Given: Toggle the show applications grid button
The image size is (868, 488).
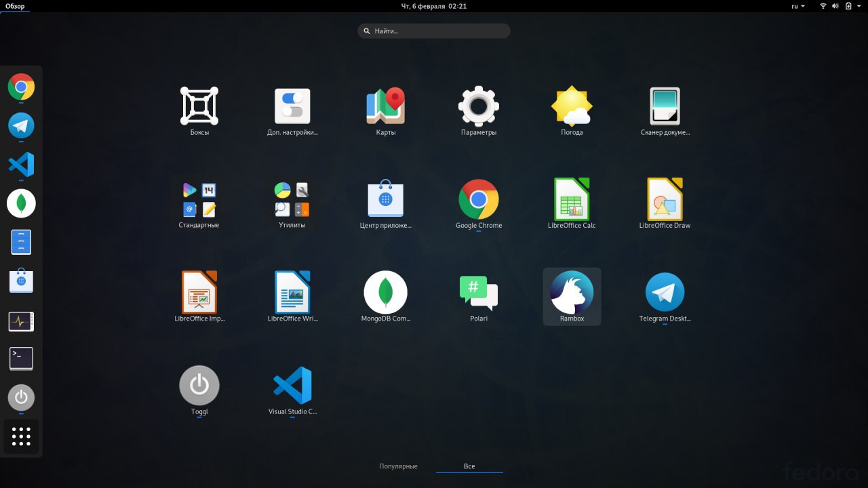Looking at the screenshot, I should (21, 436).
